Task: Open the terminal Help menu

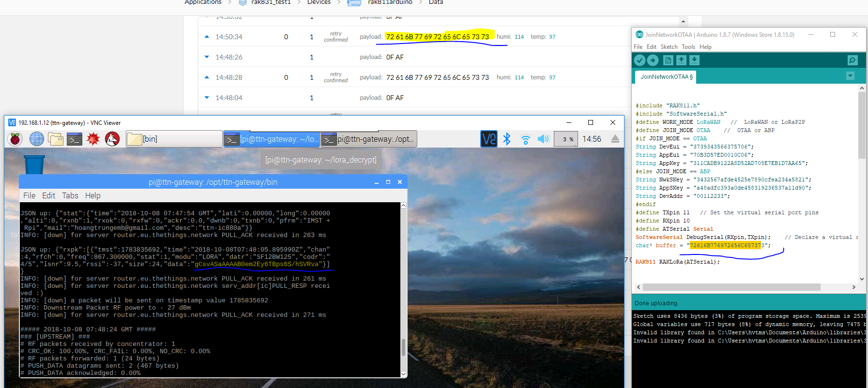Action: click(93, 195)
